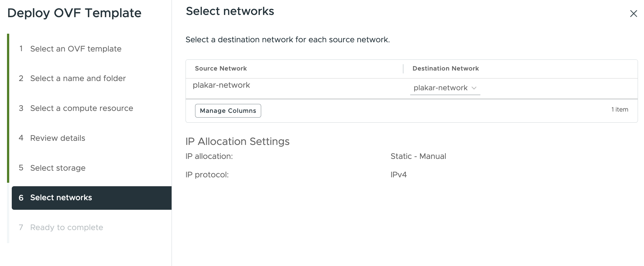Click the Static - Manual IP allocation value
The width and height of the screenshot is (644, 266).
tap(418, 156)
